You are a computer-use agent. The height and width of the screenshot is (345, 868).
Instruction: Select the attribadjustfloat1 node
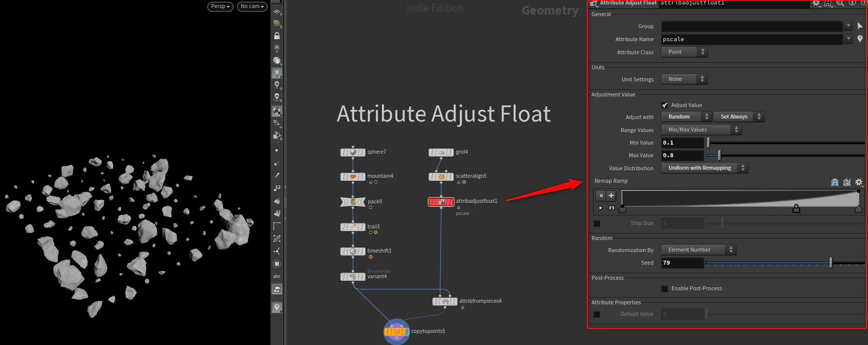click(x=441, y=201)
